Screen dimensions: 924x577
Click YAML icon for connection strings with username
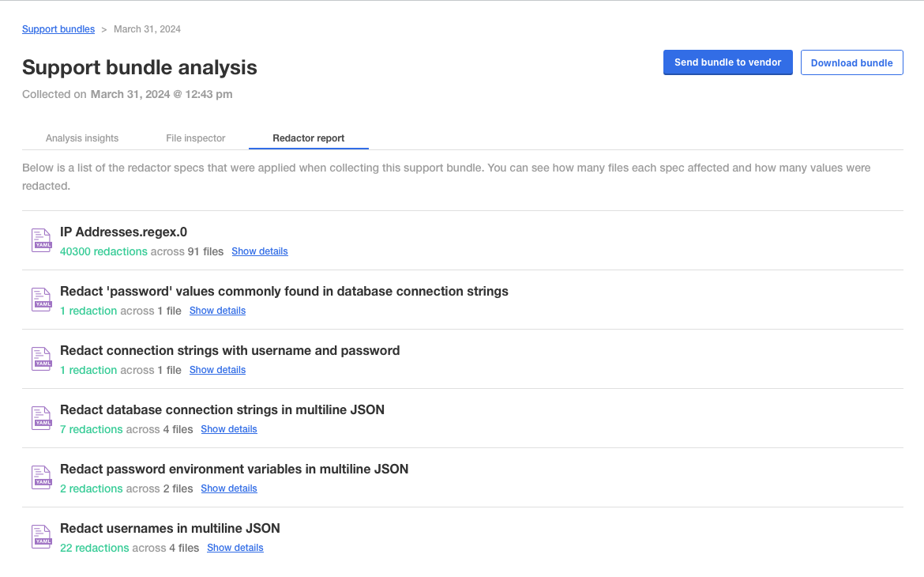41,359
